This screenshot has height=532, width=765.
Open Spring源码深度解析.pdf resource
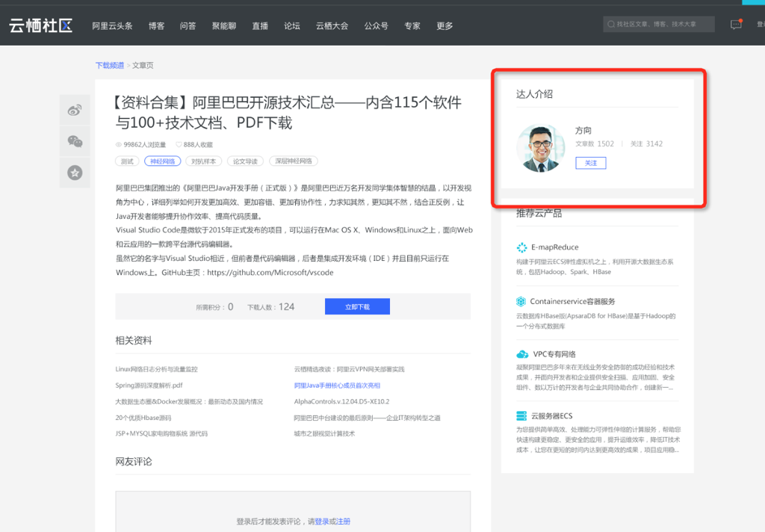(149, 386)
